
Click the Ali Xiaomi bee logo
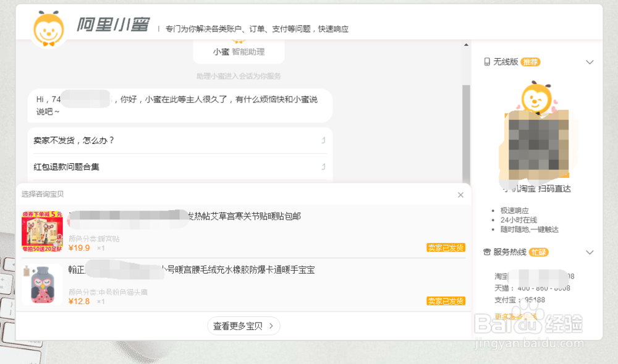click(x=48, y=25)
